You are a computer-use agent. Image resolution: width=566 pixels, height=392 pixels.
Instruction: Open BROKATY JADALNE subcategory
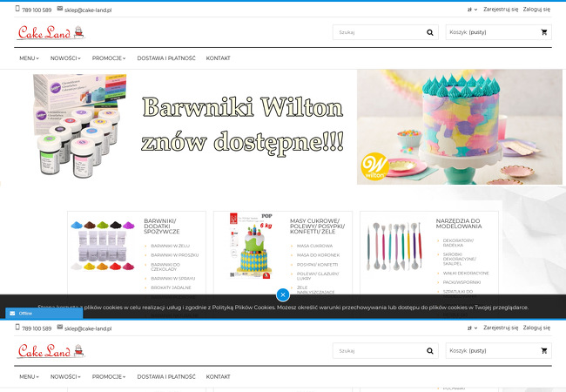[171, 287]
